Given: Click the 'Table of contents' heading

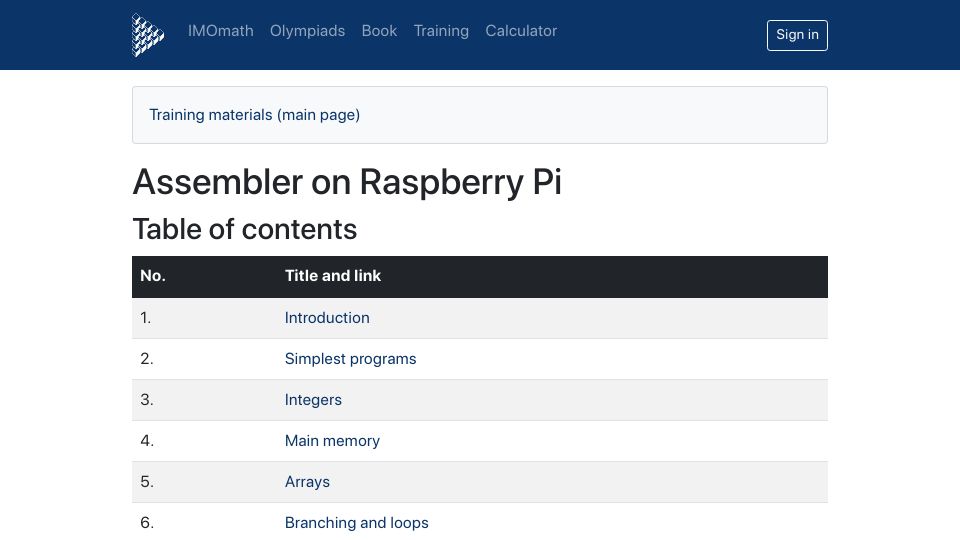Looking at the screenshot, I should coord(245,230).
